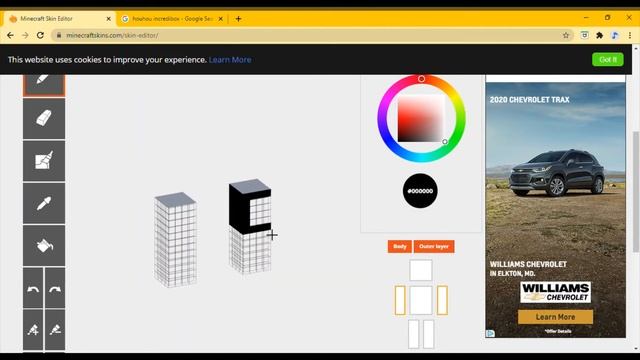
Task: Click Learn More in Chevrolet ad
Action: click(x=555, y=317)
